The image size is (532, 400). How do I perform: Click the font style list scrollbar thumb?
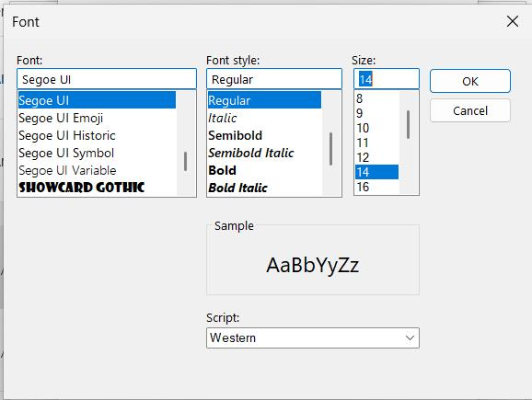click(x=330, y=149)
